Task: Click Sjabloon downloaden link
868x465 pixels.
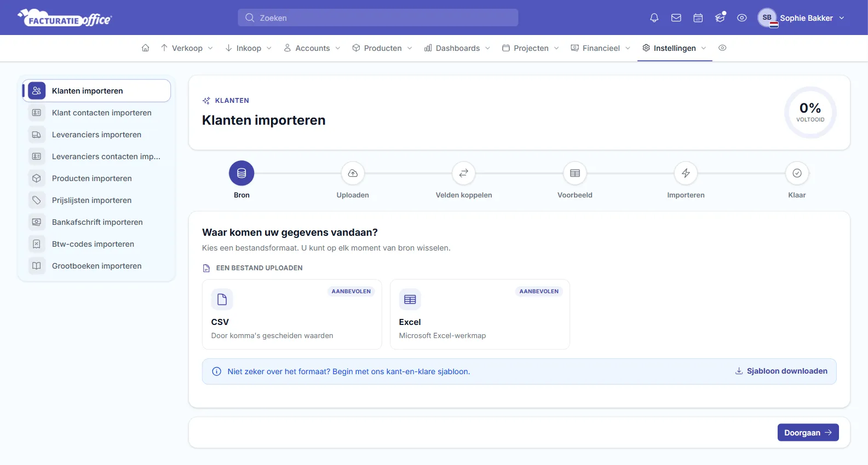Action: pyautogui.click(x=781, y=371)
